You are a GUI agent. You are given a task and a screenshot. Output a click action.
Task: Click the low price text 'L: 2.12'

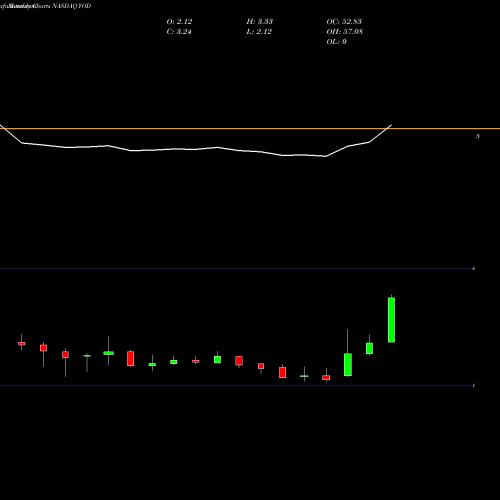pyautogui.click(x=259, y=31)
